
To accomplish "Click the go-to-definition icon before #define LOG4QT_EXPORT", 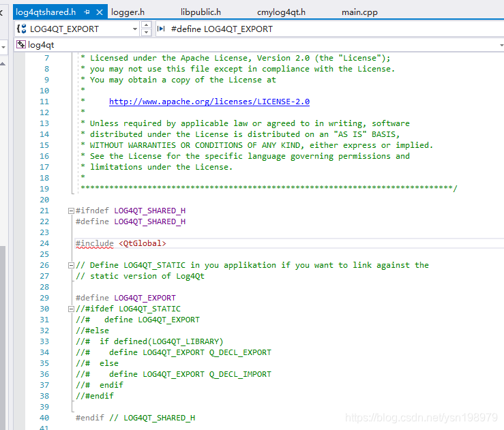I will [x=161, y=29].
